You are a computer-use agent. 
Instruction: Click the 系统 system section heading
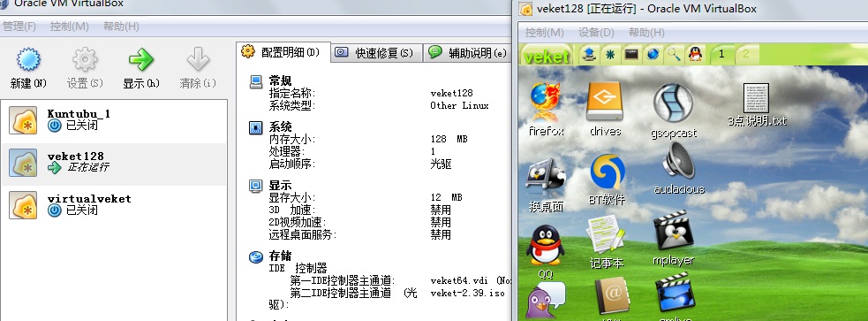pos(280,127)
